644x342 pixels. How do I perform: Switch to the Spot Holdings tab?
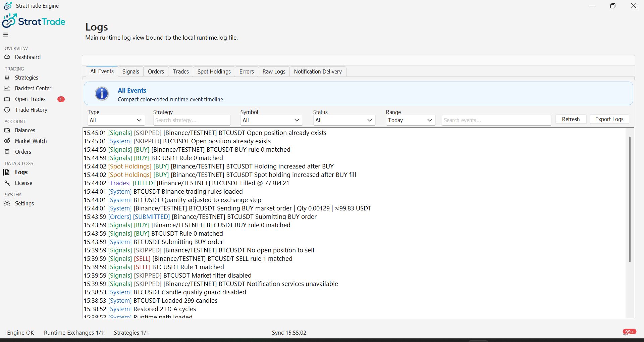(x=214, y=71)
